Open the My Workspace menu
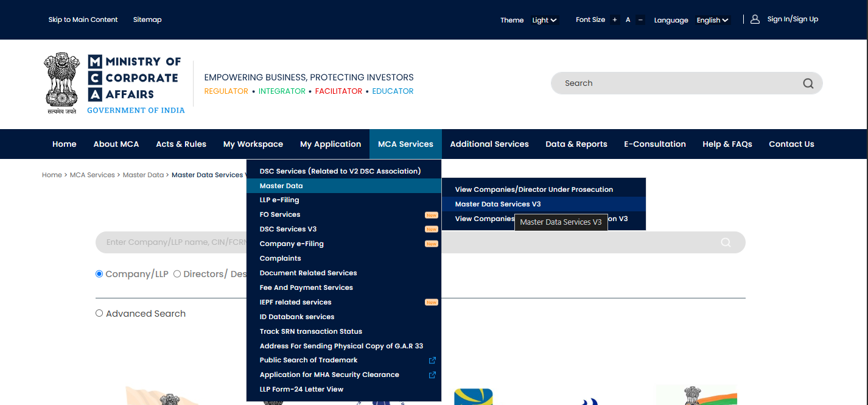 (253, 144)
